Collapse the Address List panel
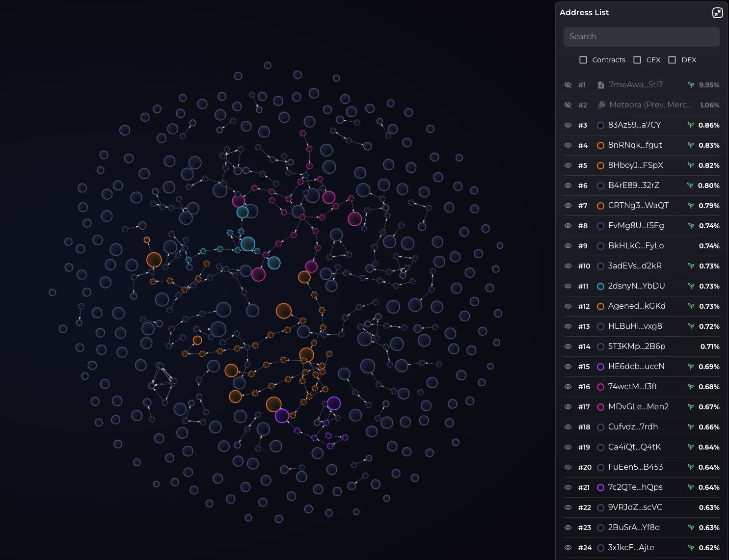This screenshot has width=729, height=560. pos(717,13)
